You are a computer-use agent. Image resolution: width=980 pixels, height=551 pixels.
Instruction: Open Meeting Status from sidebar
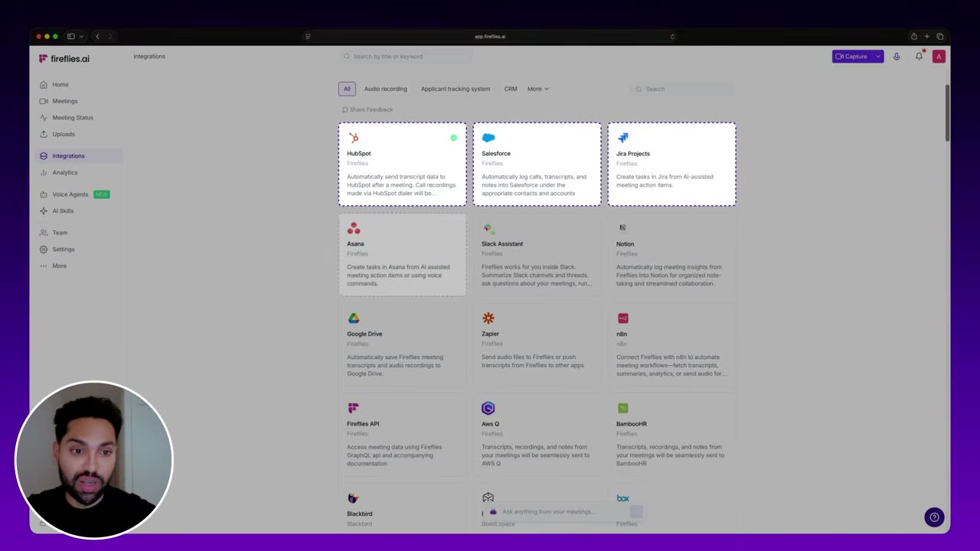point(72,118)
